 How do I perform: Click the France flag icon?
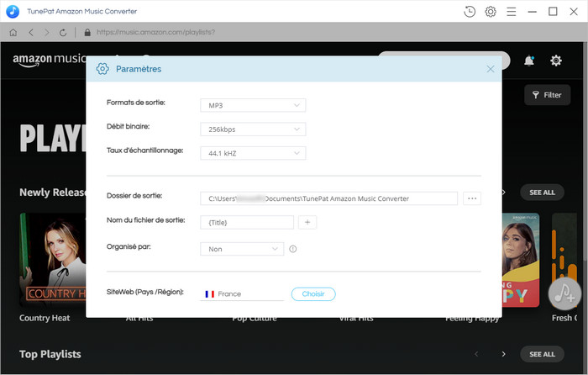point(210,294)
